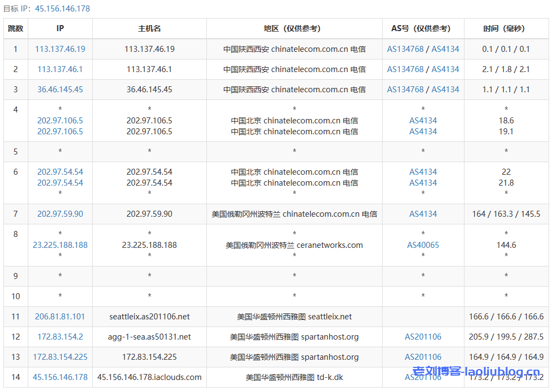Open the 172.83.154.2 IP link in hop 12

60,337
